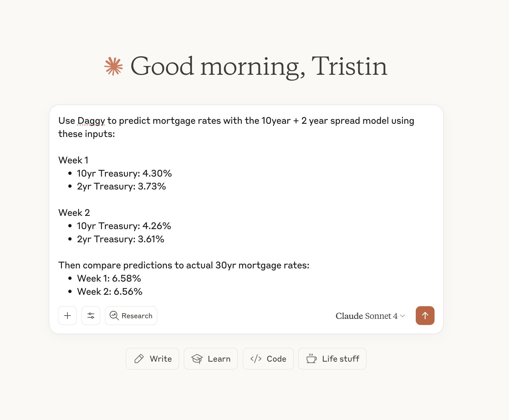Click the graduation cap Learn icon

[x=197, y=359]
